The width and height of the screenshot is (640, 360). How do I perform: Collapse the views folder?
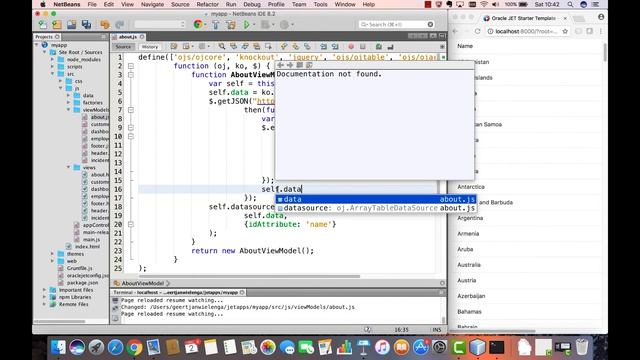(68, 167)
